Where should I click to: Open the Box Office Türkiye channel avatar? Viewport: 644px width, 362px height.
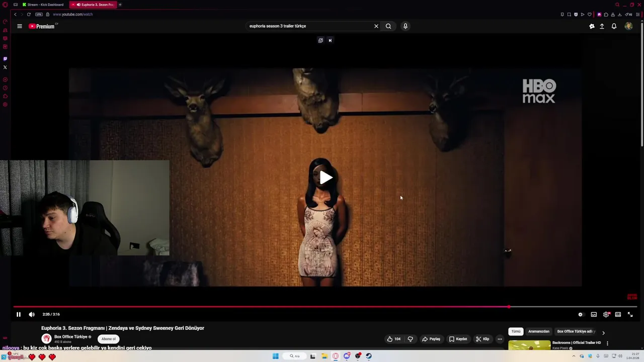tap(46, 339)
